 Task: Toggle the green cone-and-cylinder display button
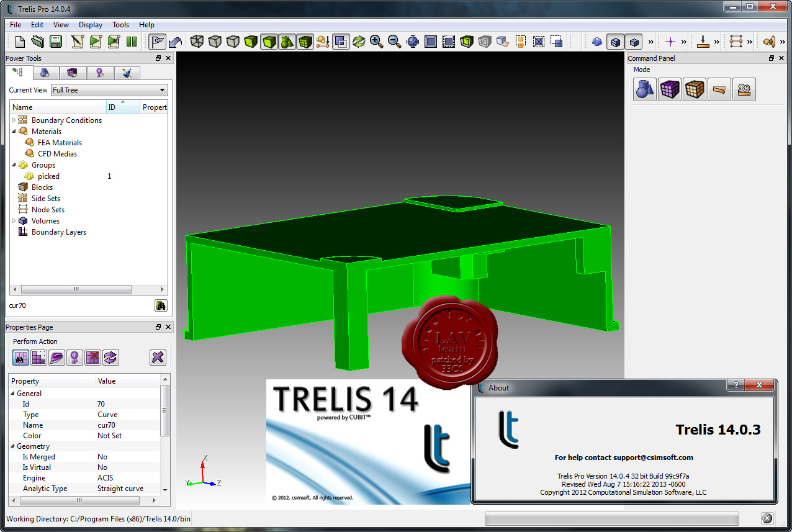tap(287, 42)
